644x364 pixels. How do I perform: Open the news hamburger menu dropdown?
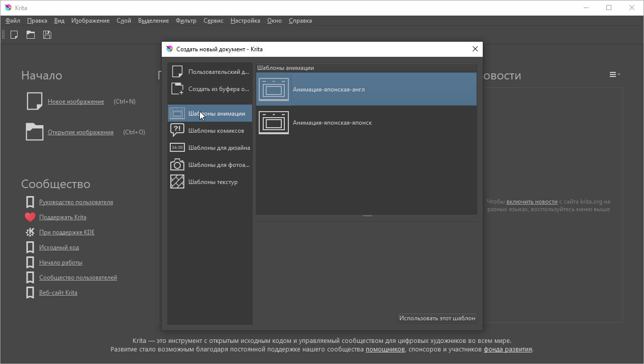614,74
